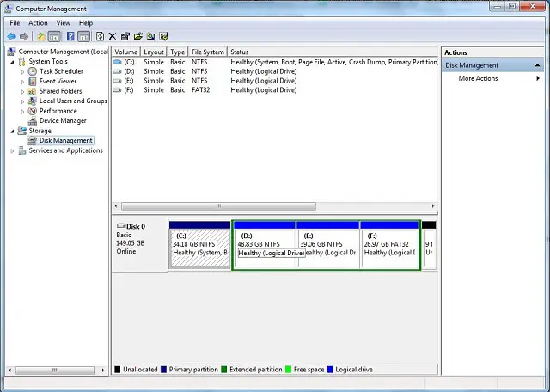Click the Properties toolbar icon
The width and height of the screenshot is (550, 392).
tap(125, 36)
